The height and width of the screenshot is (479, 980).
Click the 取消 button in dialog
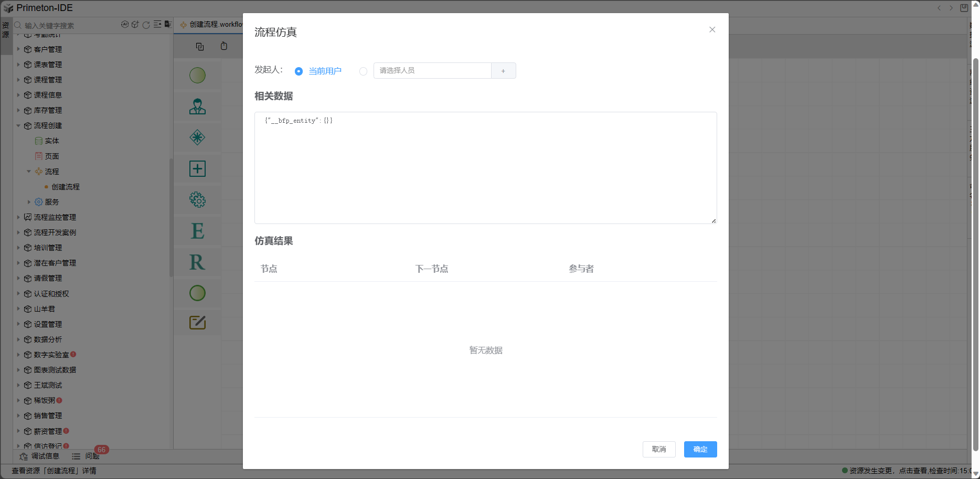point(658,449)
